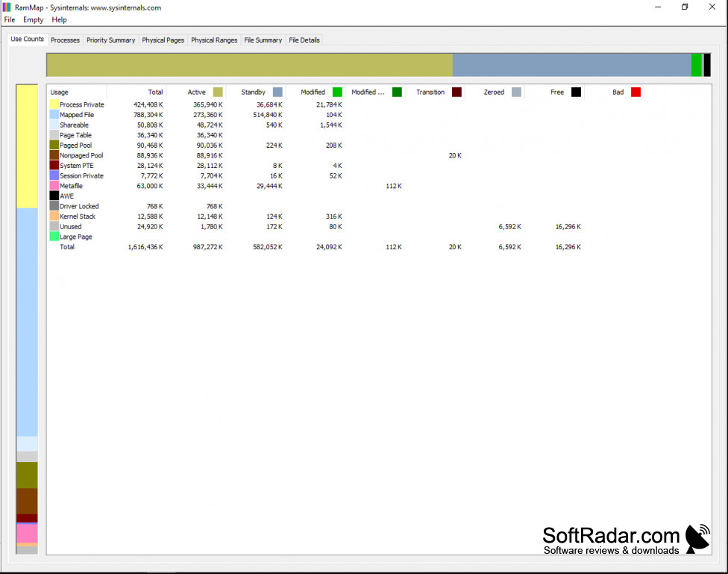Click the Modified column green swatch
Screen dimensions: 728x574
click(337, 92)
